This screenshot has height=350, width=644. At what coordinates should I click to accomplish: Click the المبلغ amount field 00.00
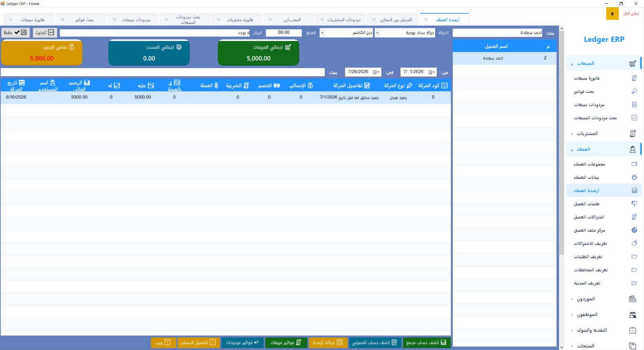(x=284, y=33)
